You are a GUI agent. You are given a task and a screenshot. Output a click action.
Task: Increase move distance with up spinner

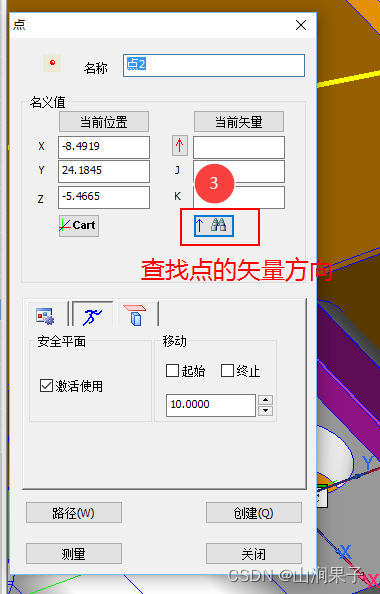pos(265,400)
